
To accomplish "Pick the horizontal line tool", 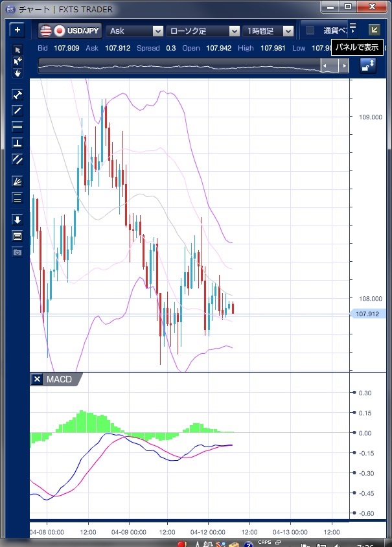I will (17, 126).
